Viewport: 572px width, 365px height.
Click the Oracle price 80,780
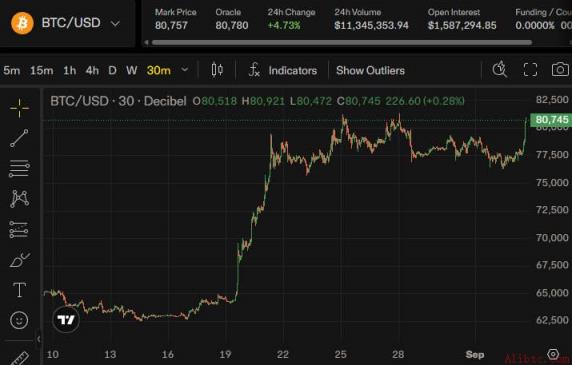tap(232, 25)
